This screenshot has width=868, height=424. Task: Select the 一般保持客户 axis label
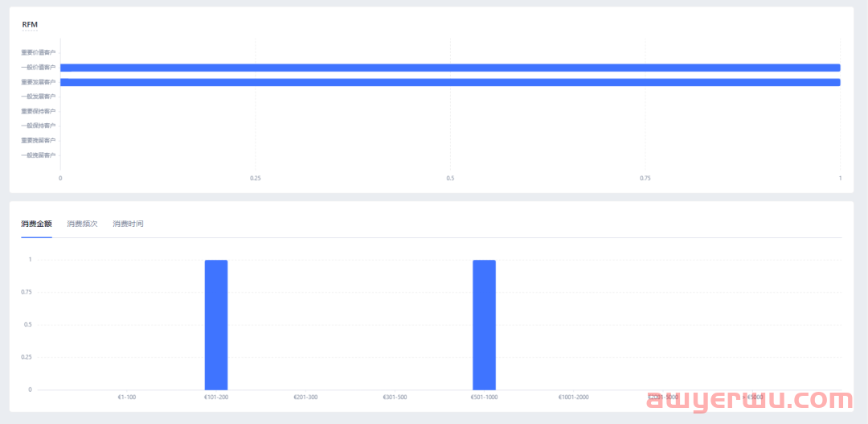point(39,126)
